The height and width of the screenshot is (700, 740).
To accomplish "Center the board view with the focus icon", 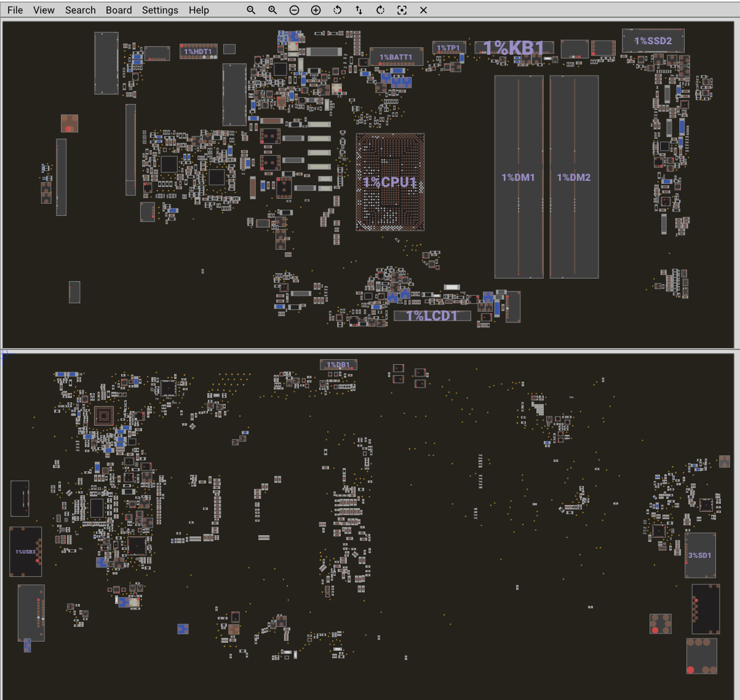I will click(402, 10).
